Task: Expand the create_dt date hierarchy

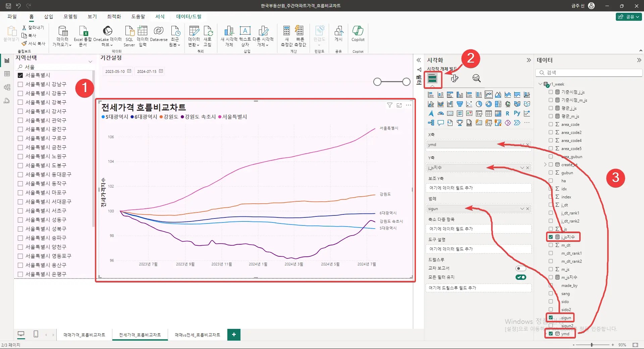Action: (545, 164)
